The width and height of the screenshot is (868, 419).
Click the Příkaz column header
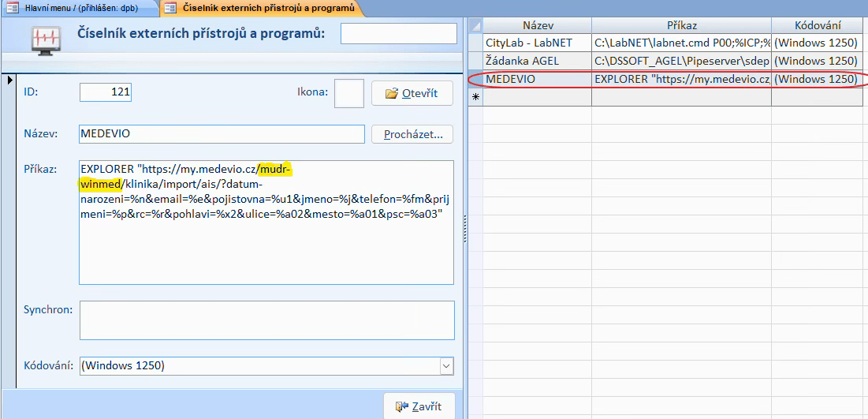tap(681, 25)
